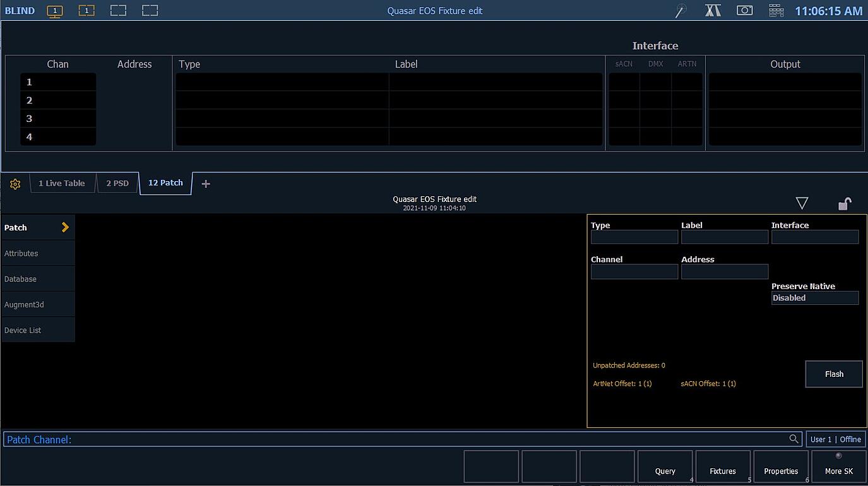868x486 pixels.
Task: Toggle the unlock padlock icon above the Patch form
Action: (845, 203)
